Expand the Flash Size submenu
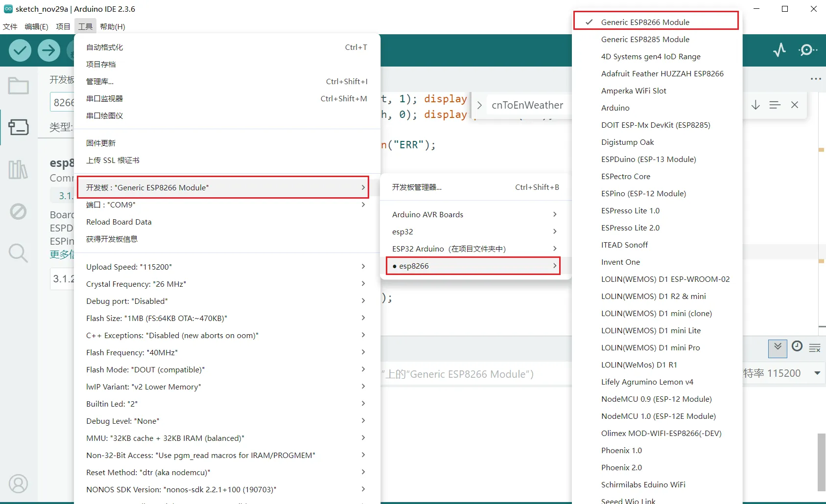Viewport: 826px width, 504px height. click(x=227, y=318)
